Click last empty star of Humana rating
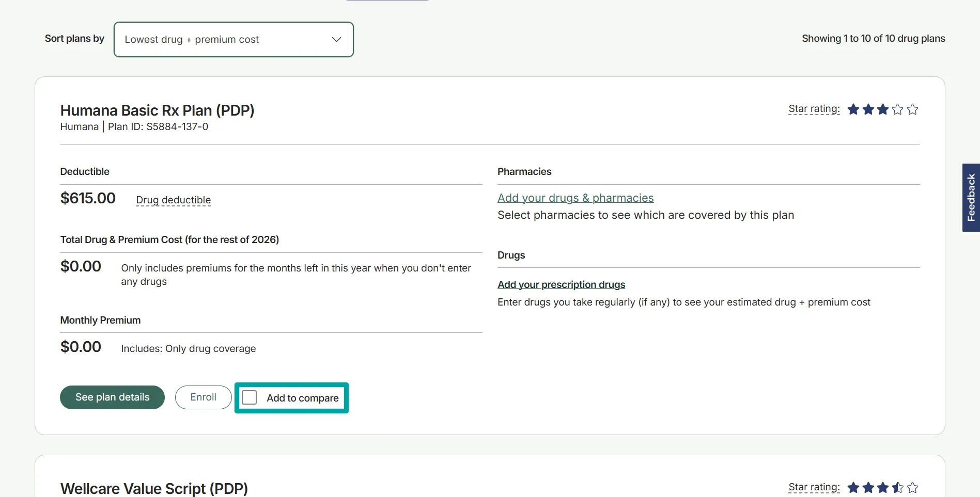The image size is (980, 497). click(913, 109)
